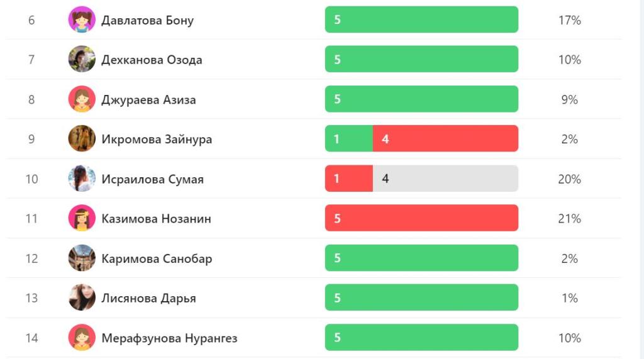Viewport: 644px width, 359px height.
Task: Click Исраилова Сумая's gray segment with 4
Action: click(x=445, y=179)
